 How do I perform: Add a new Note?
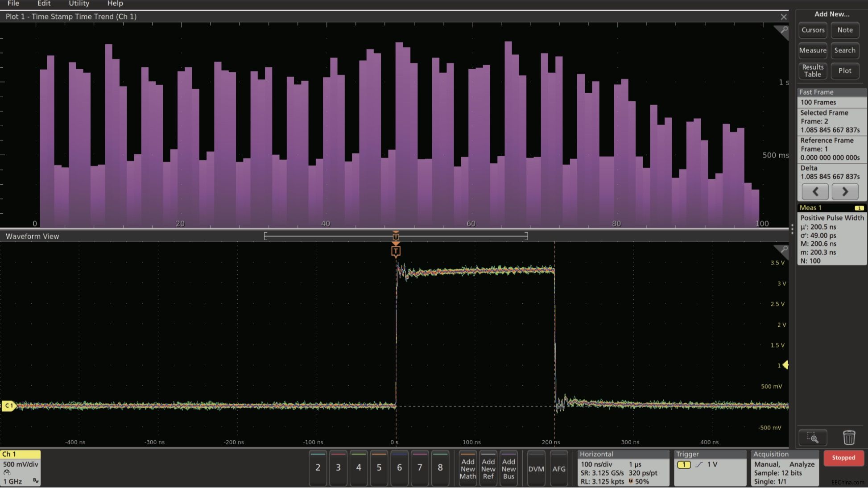coord(845,30)
